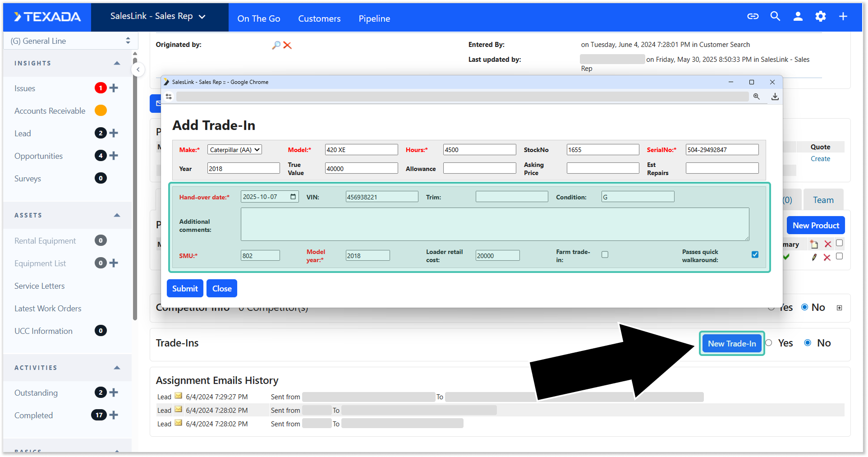
Task: Enable the Farm trade-in checkbox
Action: 605,255
